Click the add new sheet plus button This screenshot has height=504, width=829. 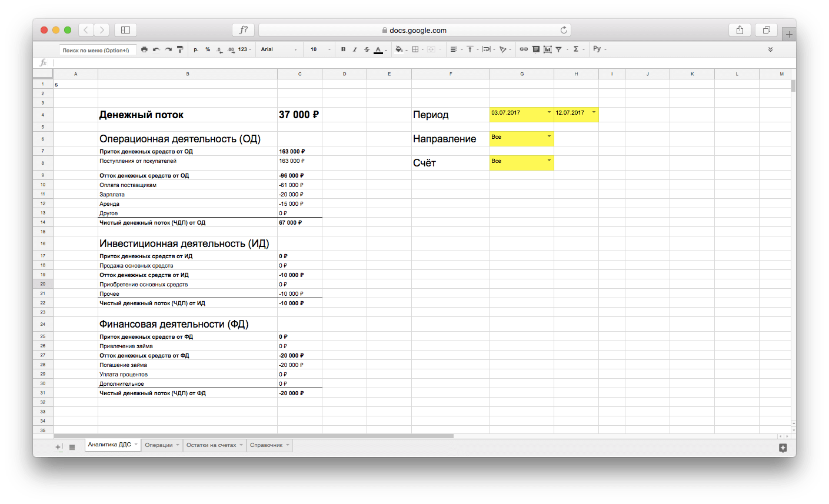58,447
